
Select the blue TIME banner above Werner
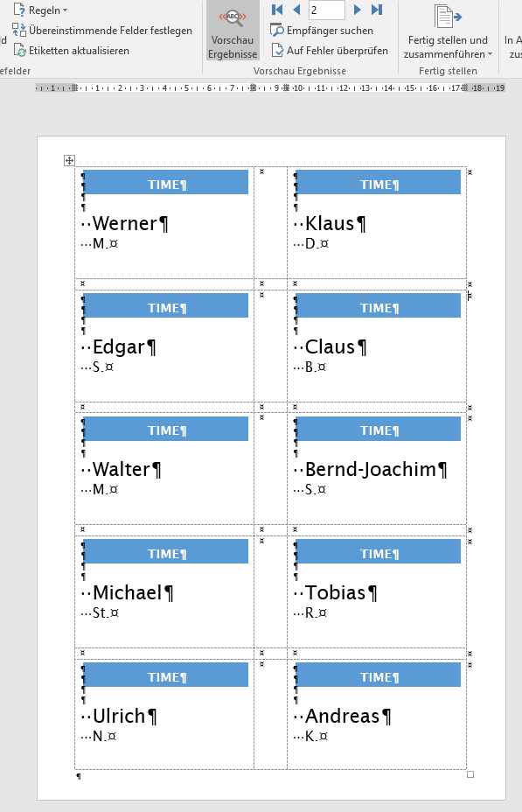(x=165, y=182)
